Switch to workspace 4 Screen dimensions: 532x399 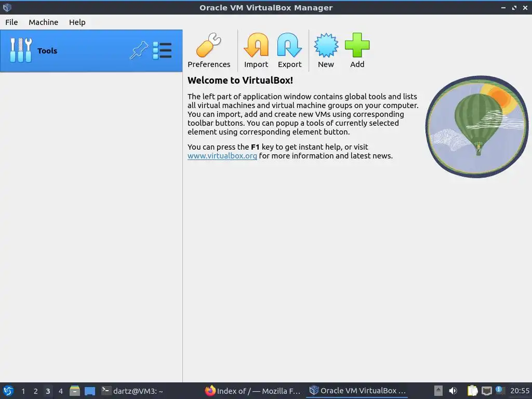[x=61, y=391]
